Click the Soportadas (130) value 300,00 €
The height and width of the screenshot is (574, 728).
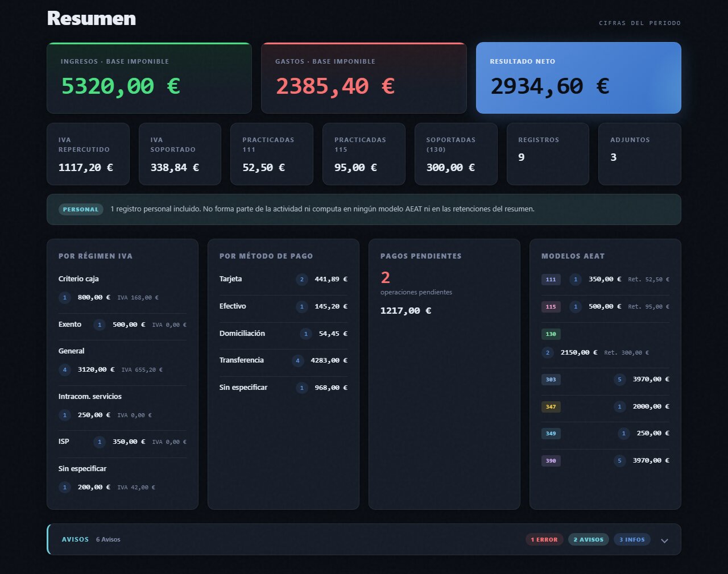coord(450,168)
